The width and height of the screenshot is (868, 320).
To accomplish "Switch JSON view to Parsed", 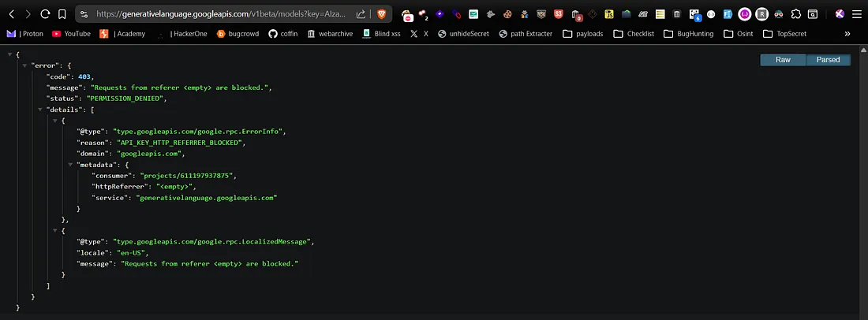I will 828,60.
